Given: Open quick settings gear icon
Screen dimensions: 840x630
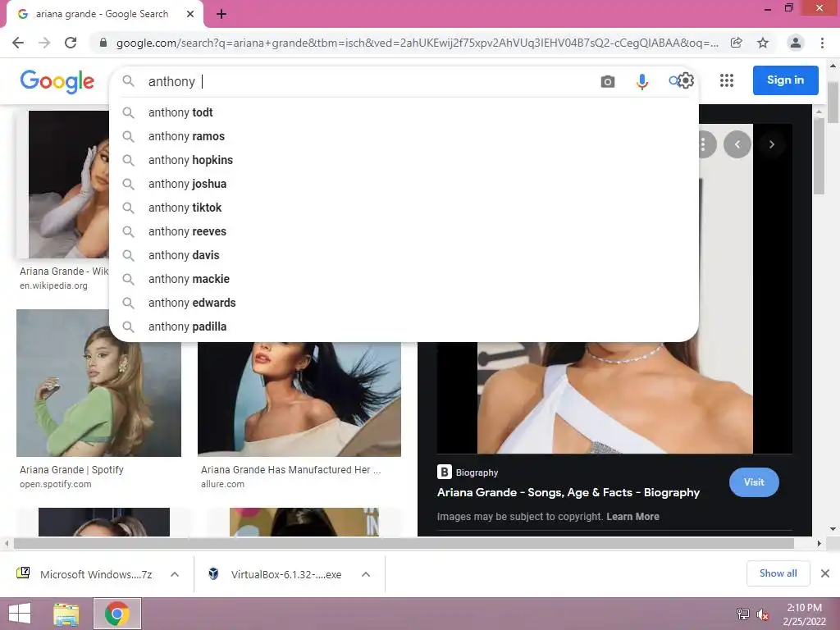Looking at the screenshot, I should (x=687, y=80).
